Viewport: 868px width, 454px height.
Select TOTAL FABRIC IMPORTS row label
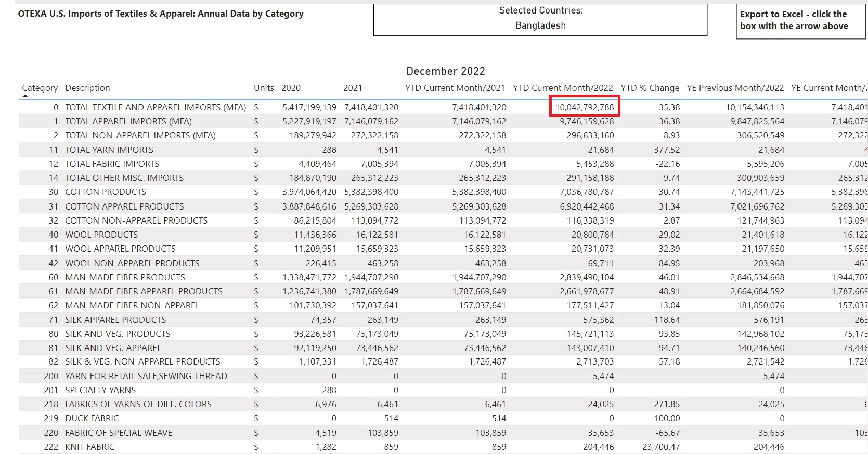112,164
